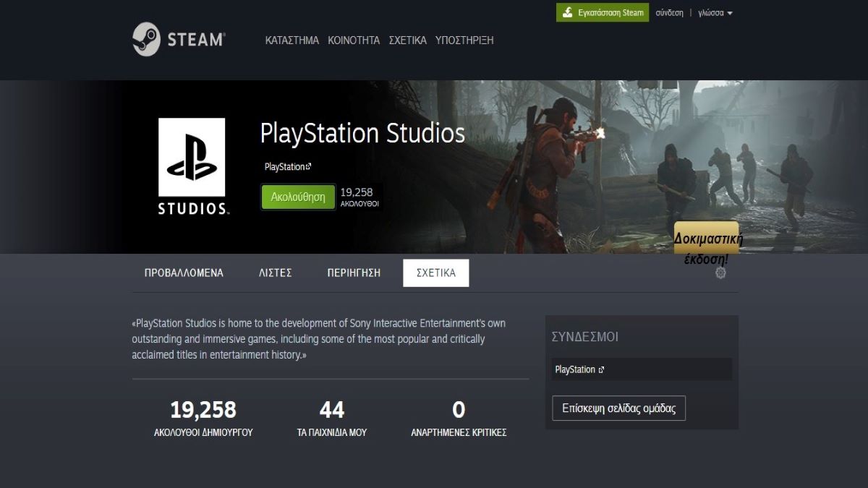
Task: Open the γλώσσα language dropdown
Action: click(x=711, y=12)
